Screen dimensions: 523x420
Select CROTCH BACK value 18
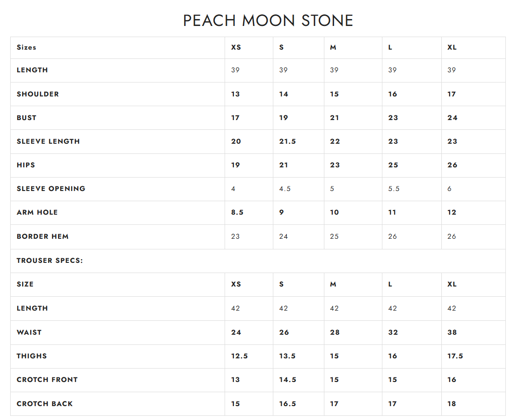click(x=451, y=404)
